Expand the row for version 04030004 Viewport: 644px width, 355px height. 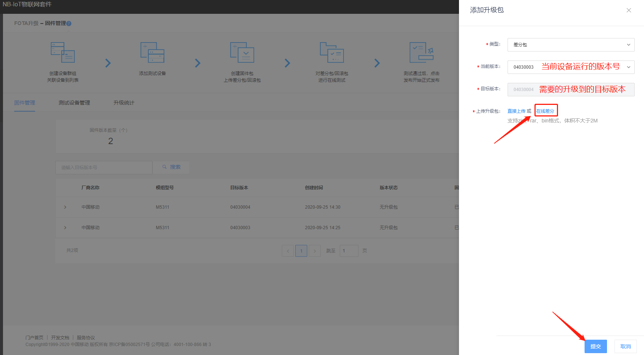coord(65,207)
